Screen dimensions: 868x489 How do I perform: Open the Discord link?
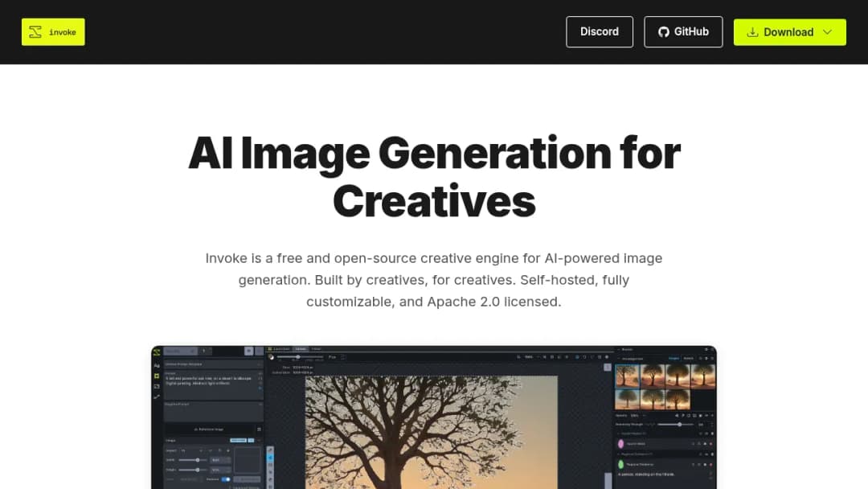coord(599,31)
